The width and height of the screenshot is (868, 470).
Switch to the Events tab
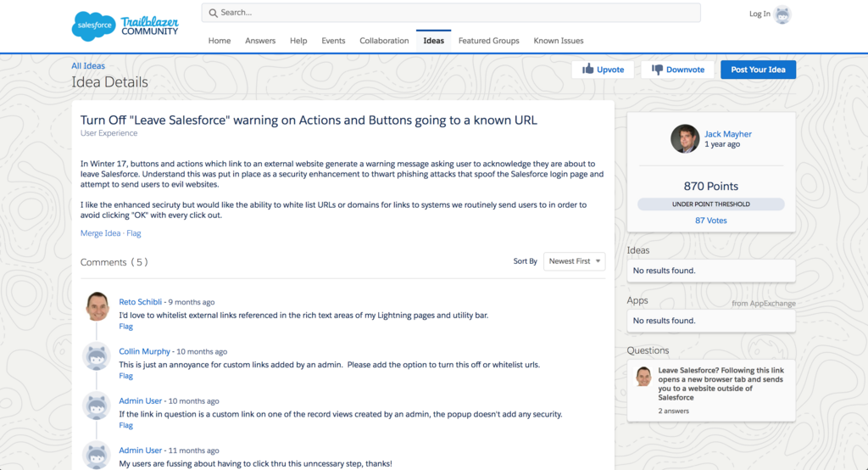333,41
